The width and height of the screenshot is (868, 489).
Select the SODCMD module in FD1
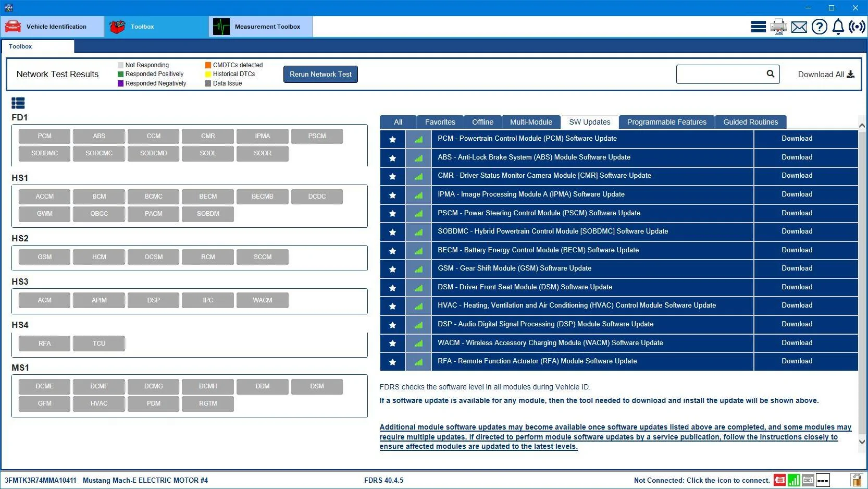(154, 153)
